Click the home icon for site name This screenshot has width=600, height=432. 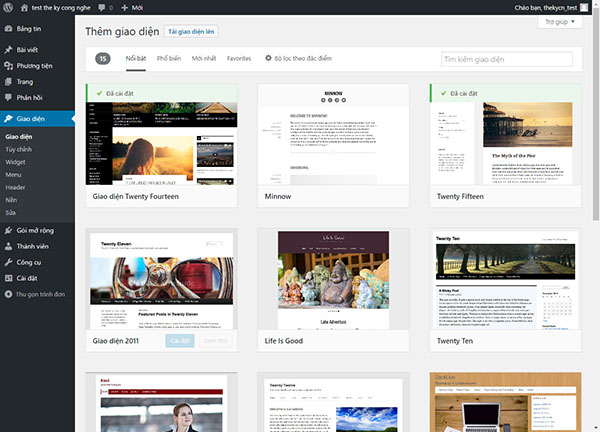tap(24, 8)
